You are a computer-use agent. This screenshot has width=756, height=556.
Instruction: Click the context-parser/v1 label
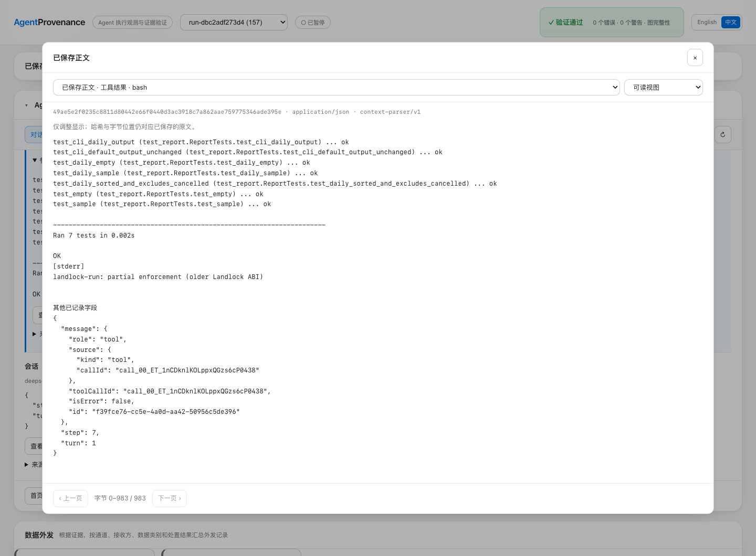tap(390, 112)
